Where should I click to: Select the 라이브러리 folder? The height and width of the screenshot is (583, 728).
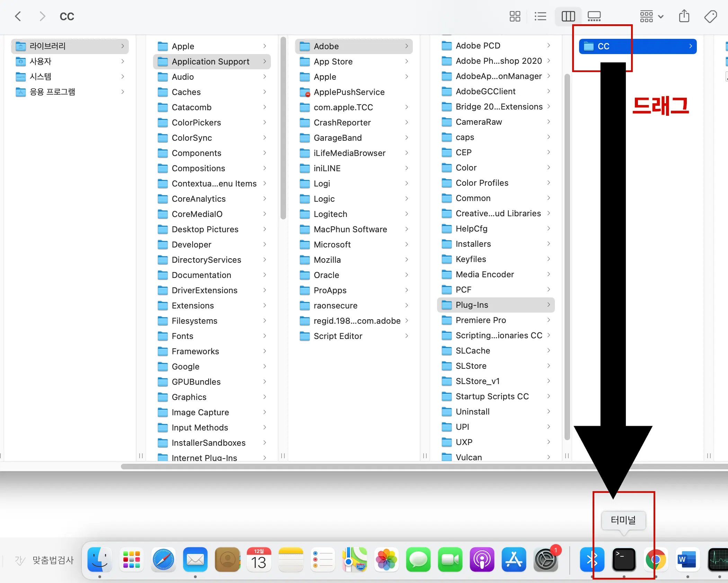click(x=48, y=46)
